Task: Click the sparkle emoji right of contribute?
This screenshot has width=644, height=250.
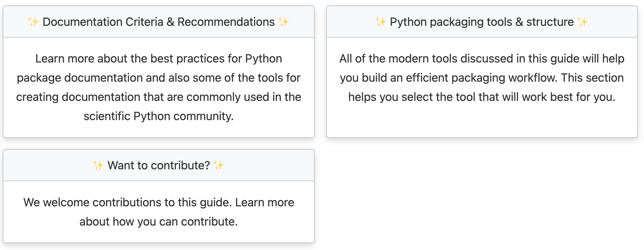Action: click(x=219, y=166)
